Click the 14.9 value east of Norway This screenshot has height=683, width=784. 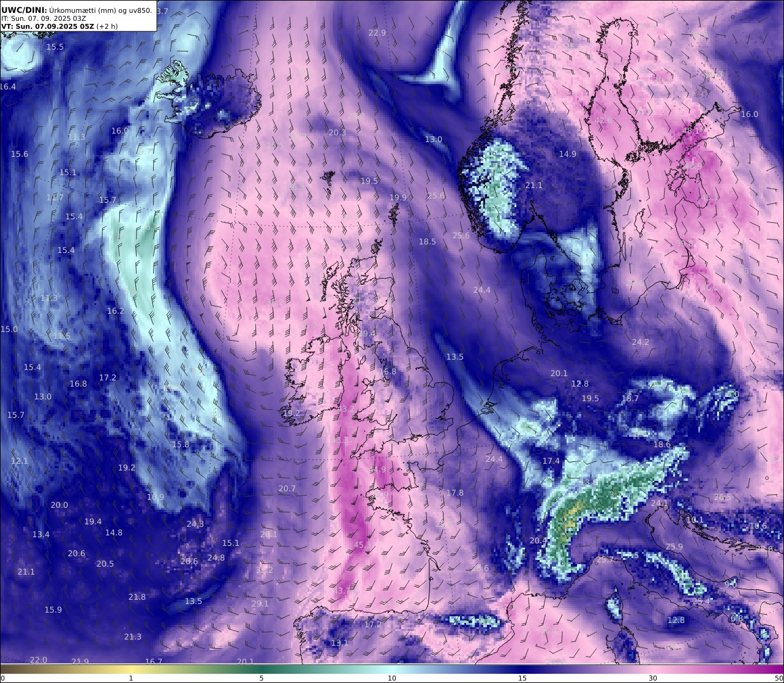point(568,154)
